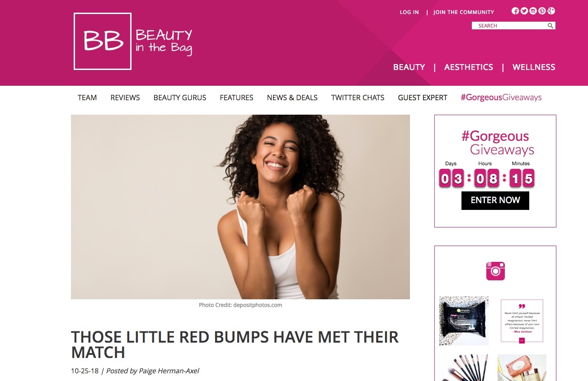Open the AESTHETICS section
Image resolution: width=588 pixels, height=381 pixels.
[x=469, y=67]
